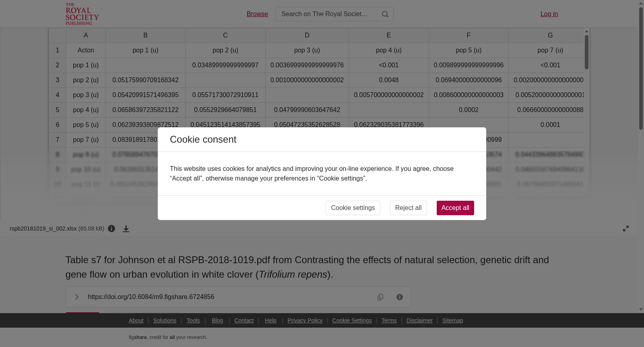The width and height of the screenshot is (644, 347).
Task: Open Cookie settings in the dialog
Action: click(x=353, y=208)
